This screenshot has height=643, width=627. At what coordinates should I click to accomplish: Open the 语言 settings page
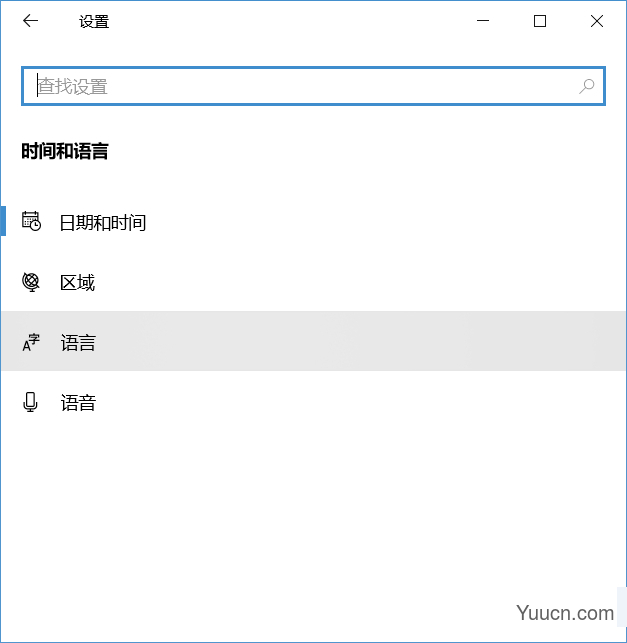[78, 343]
